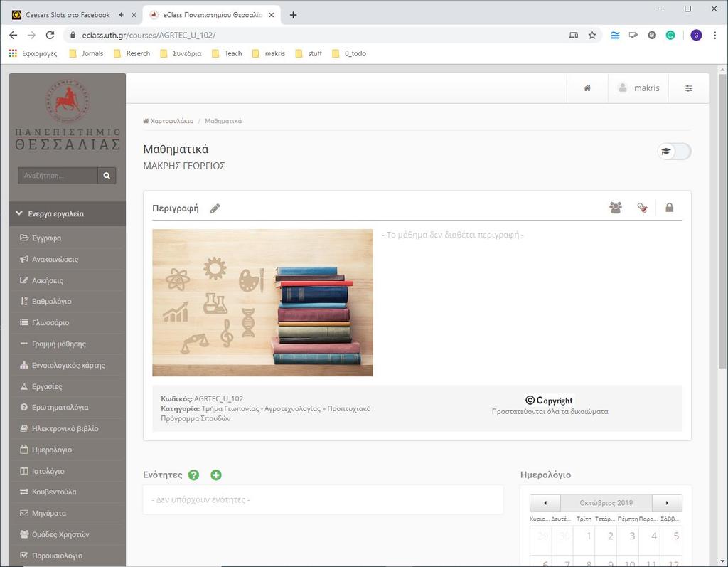Click the University of Thessaly logo

(68, 115)
